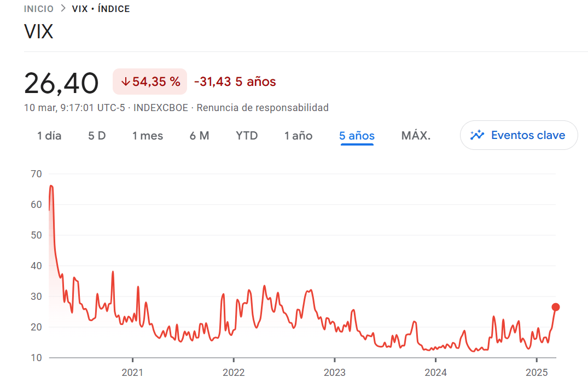This screenshot has width=588, height=383.
Task: Select the red data point marker on chart
Action: (555, 307)
